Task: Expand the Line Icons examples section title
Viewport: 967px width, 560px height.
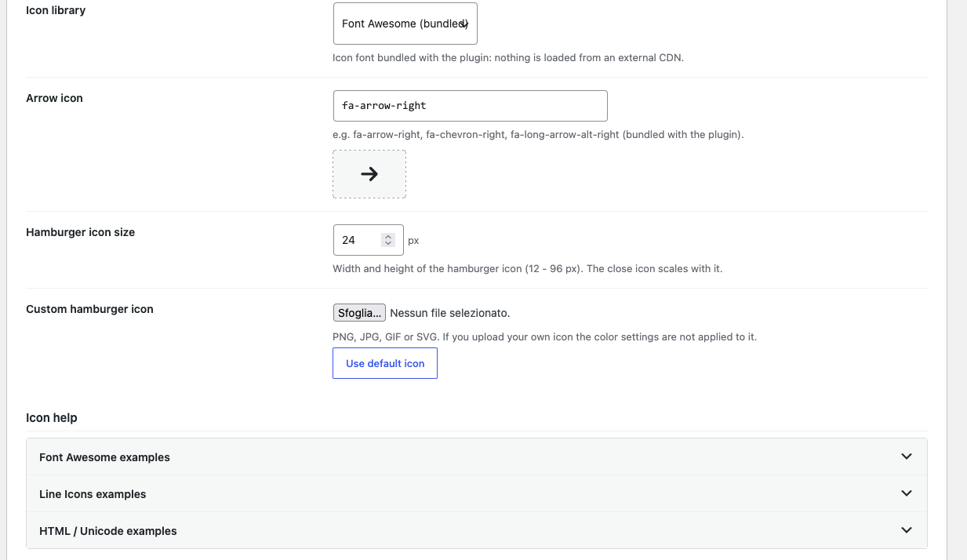Action: [x=93, y=494]
